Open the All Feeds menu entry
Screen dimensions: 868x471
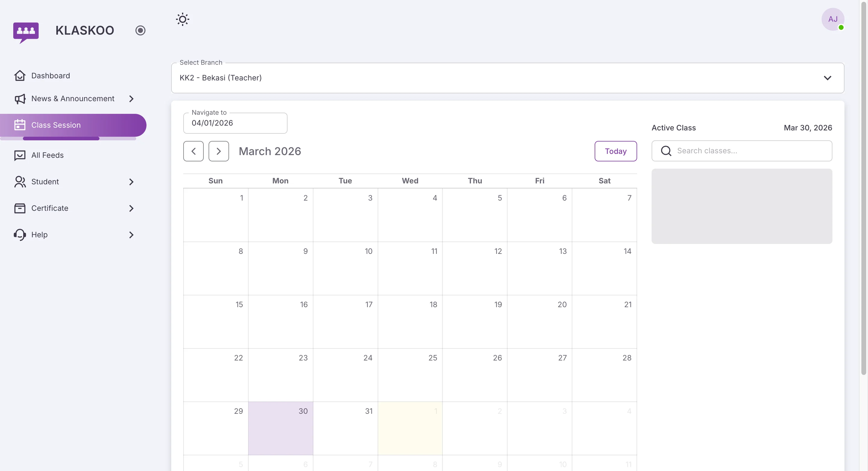pos(48,155)
